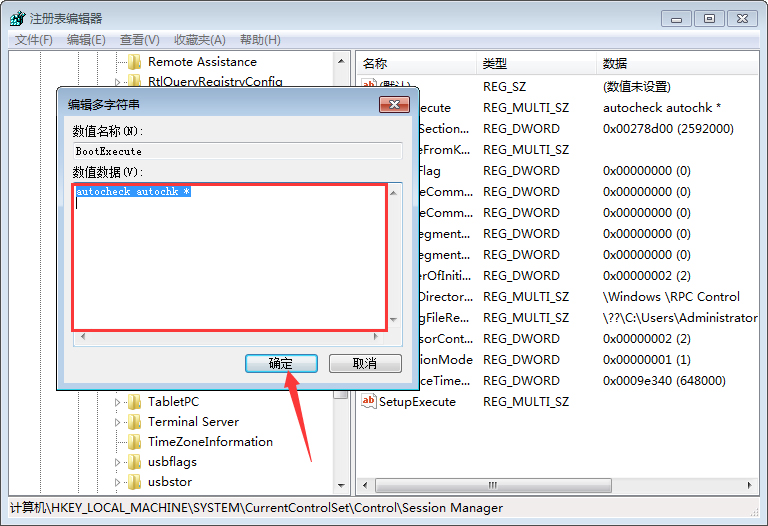Click the SetupExecute string value icon

click(368, 401)
